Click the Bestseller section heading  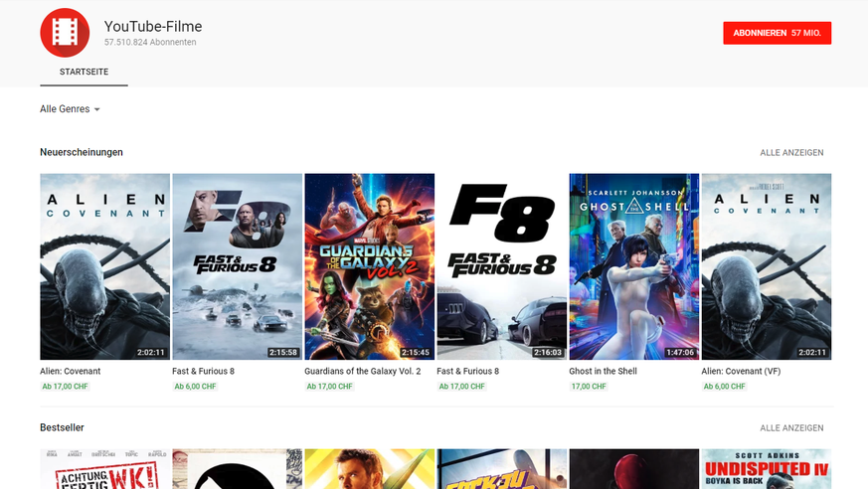click(62, 427)
